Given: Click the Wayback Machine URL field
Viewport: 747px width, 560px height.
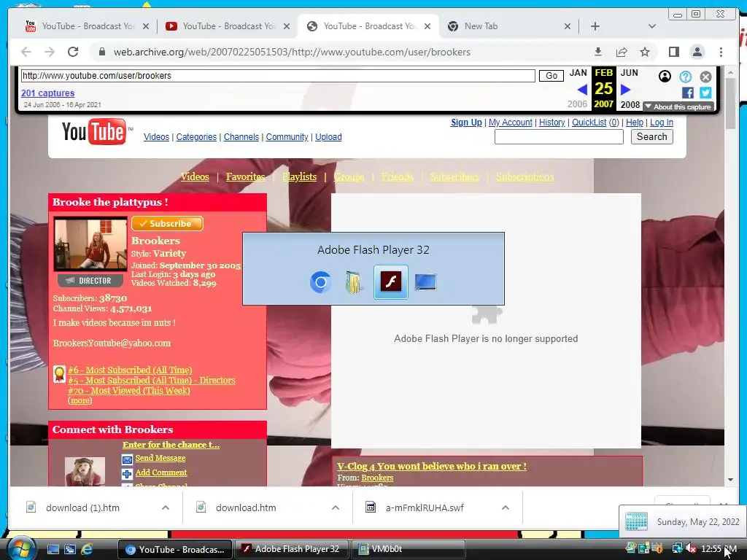Looking at the screenshot, I should pyautogui.click(x=278, y=76).
